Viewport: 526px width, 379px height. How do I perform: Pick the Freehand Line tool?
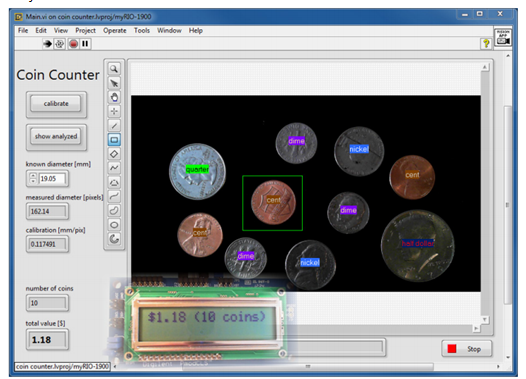(x=114, y=196)
